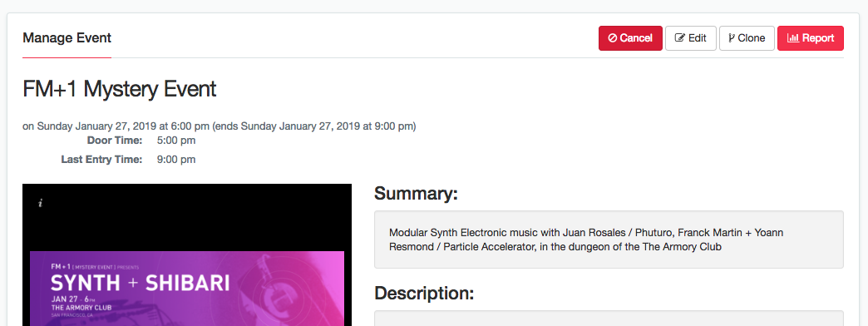Click the Last Entry Time value 9:00 pm

176,160
